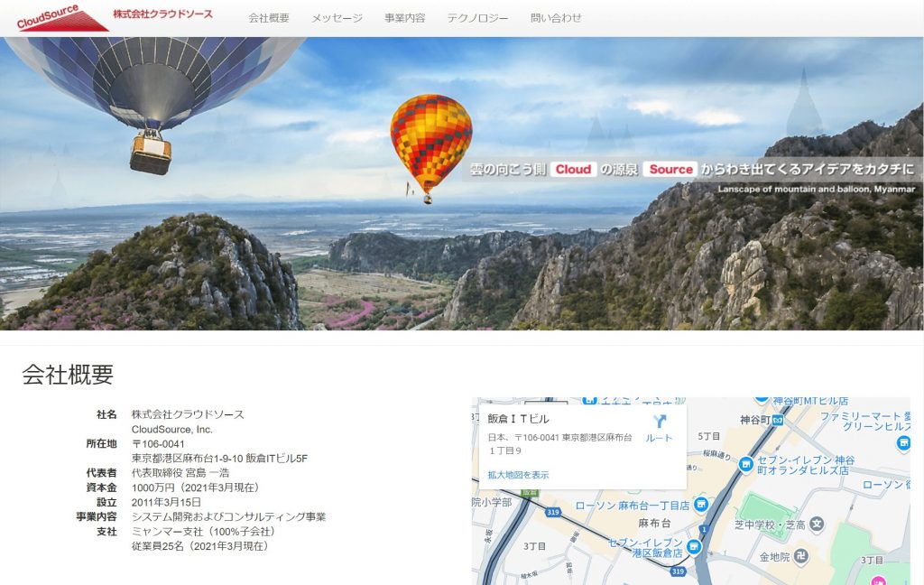
Task: Click the ルート link in the map card
Action: [x=659, y=438]
